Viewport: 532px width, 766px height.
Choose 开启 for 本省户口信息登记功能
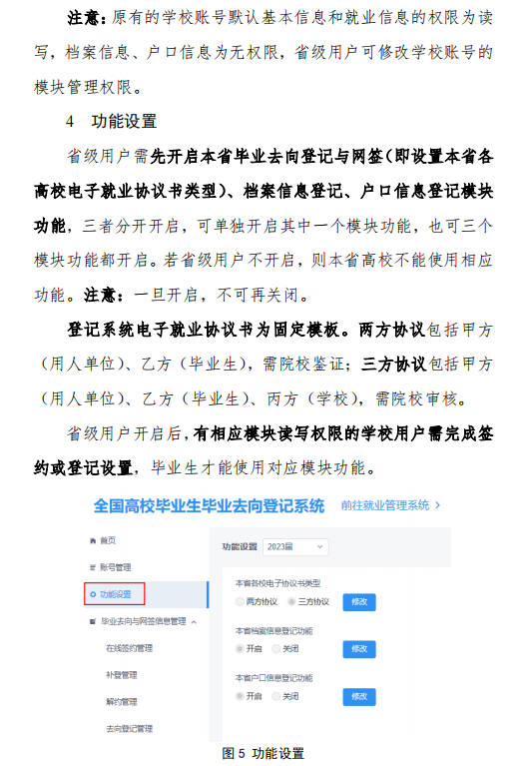coord(240,696)
